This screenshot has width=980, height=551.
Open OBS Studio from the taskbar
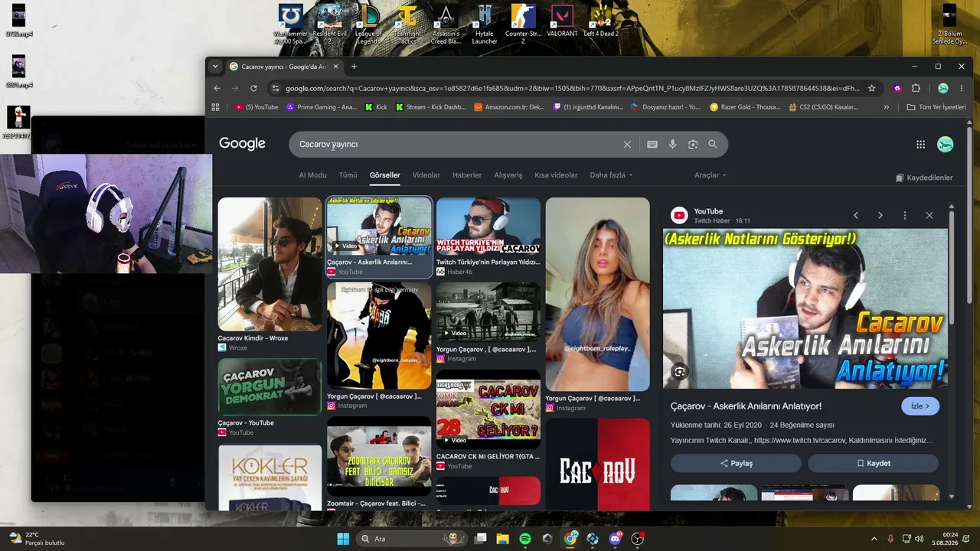click(638, 539)
